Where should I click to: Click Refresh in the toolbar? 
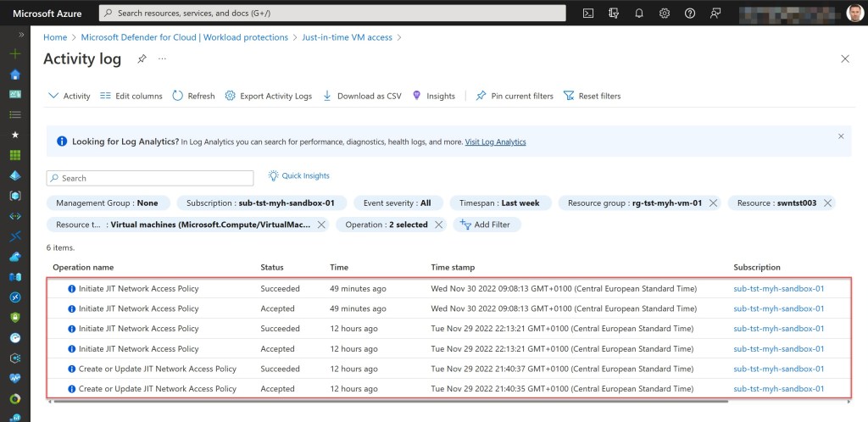click(193, 96)
